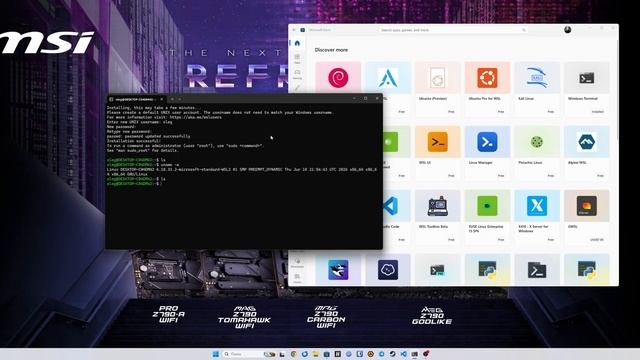Open the dark cloud icon app tile

point(388,269)
